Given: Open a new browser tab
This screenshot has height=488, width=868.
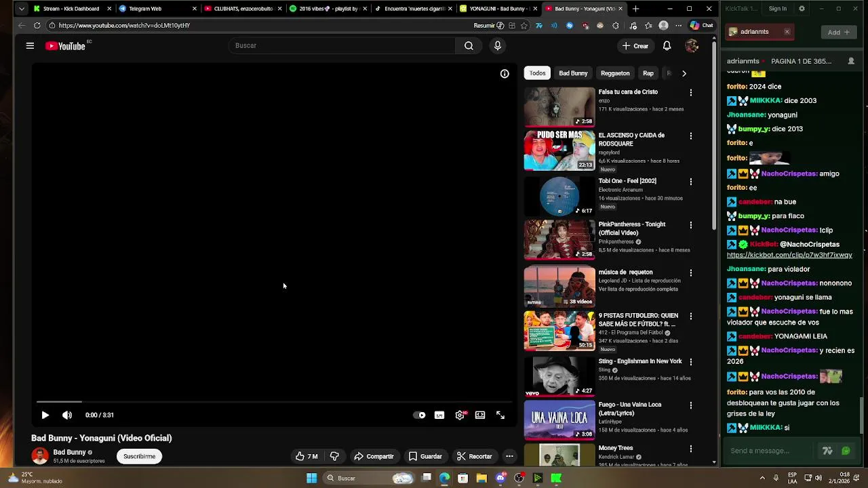Looking at the screenshot, I should [x=635, y=9].
